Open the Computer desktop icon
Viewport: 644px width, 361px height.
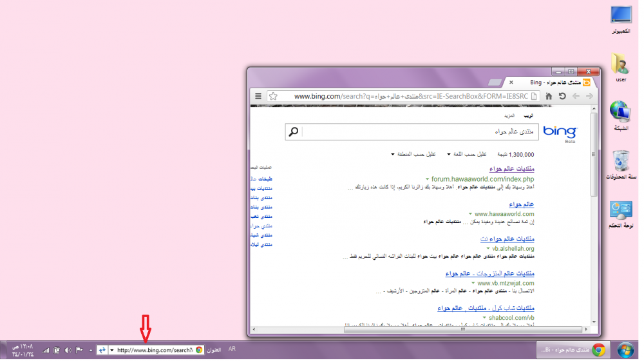click(x=621, y=16)
